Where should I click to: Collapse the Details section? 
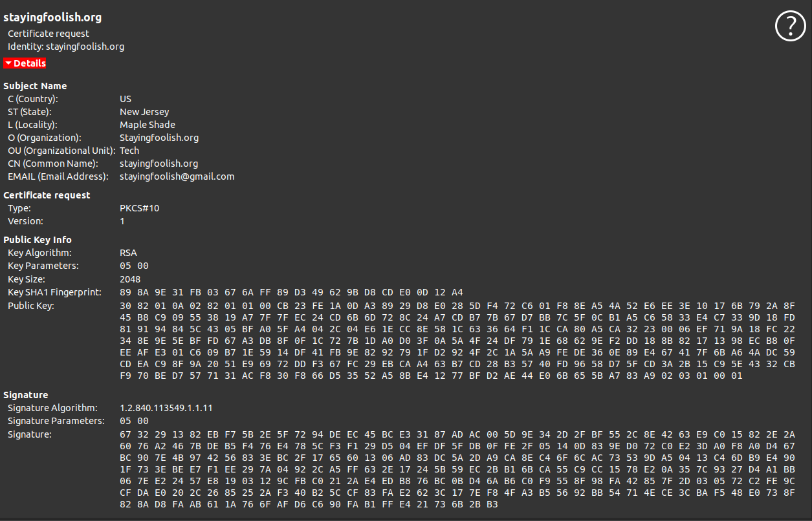click(x=25, y=63)
